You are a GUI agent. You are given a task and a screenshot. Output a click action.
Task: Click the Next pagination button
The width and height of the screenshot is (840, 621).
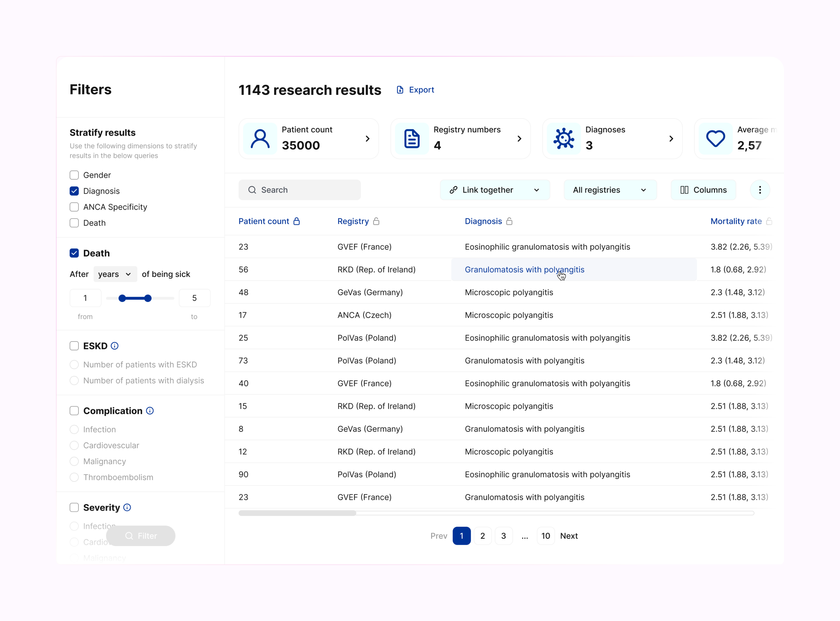[569, 536]
